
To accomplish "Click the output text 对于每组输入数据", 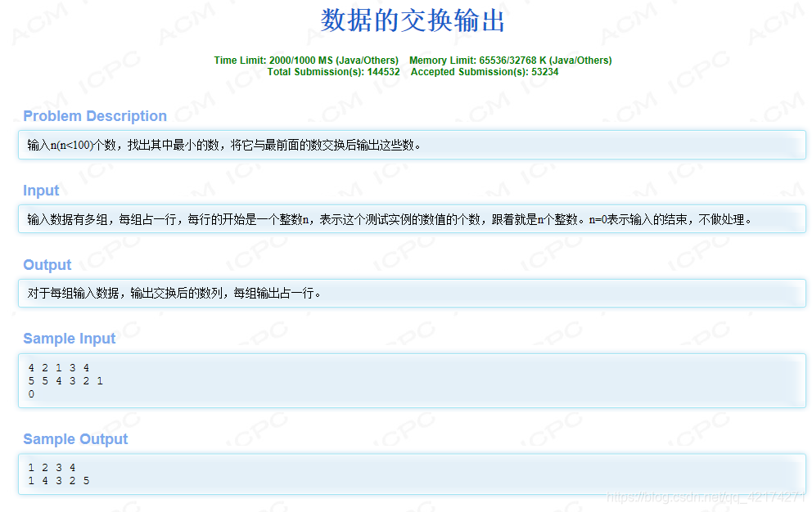I will [x=174, y=294].
